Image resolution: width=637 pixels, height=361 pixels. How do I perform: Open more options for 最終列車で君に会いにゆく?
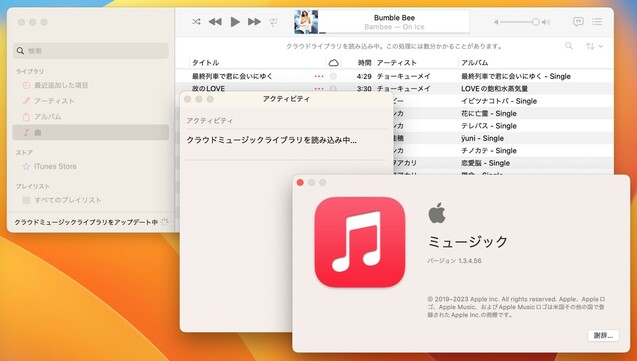coord(319,76)
